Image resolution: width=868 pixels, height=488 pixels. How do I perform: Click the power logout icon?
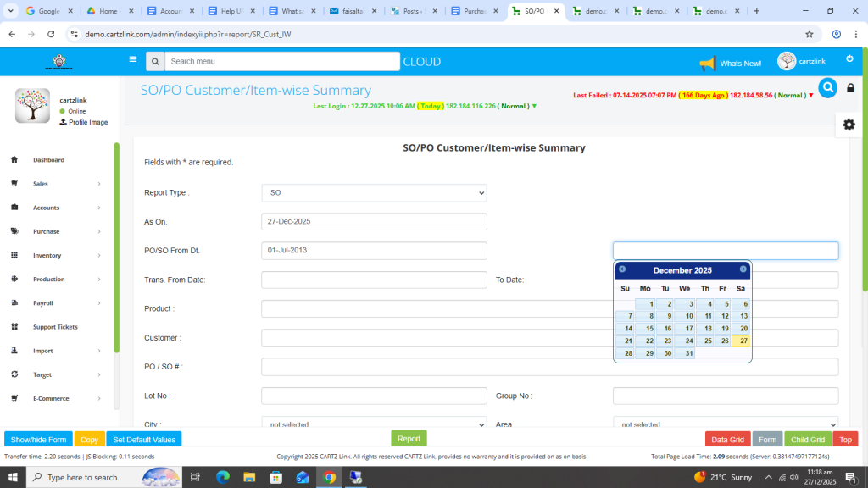click(849, 59)
